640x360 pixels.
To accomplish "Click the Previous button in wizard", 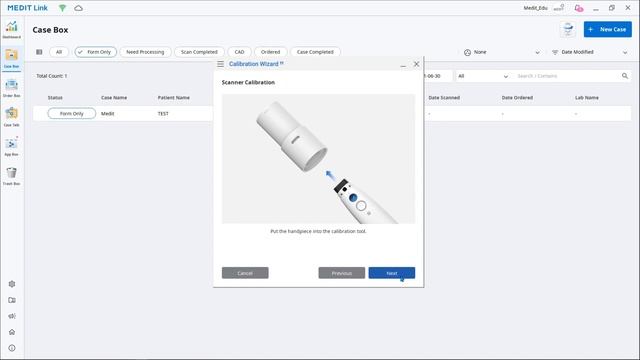I will click(342, 273).
